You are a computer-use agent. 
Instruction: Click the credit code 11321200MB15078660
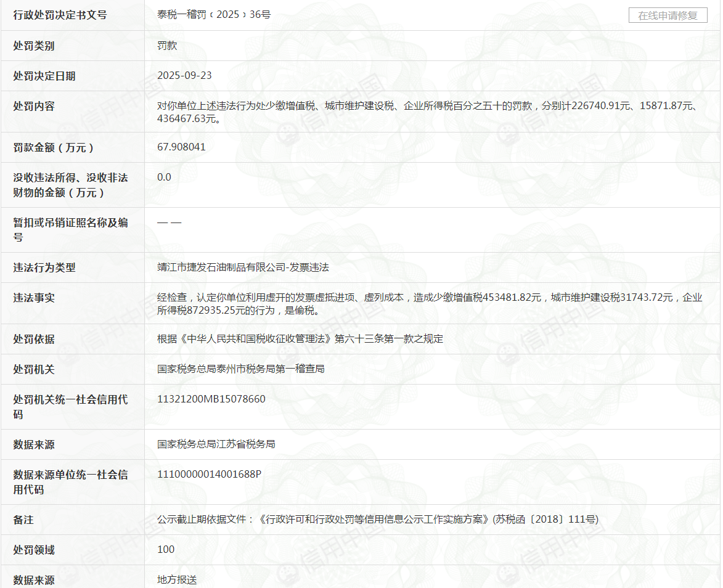211,399
